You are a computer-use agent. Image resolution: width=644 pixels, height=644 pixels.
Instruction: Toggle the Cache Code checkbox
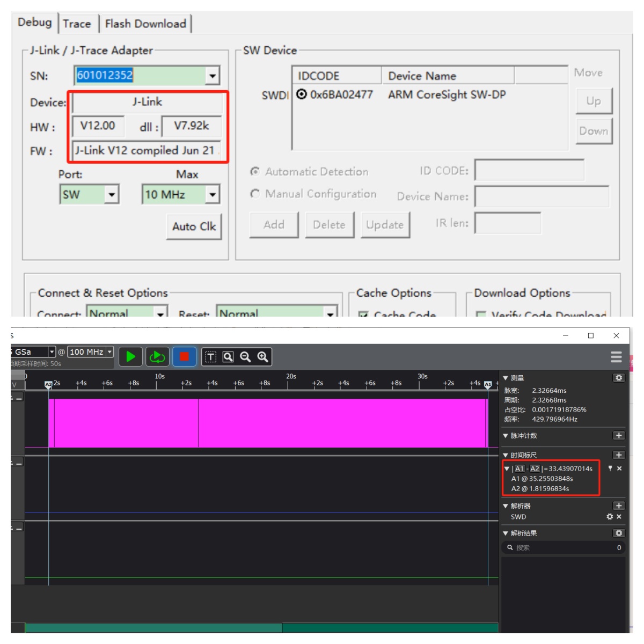(x=363, y=314)
